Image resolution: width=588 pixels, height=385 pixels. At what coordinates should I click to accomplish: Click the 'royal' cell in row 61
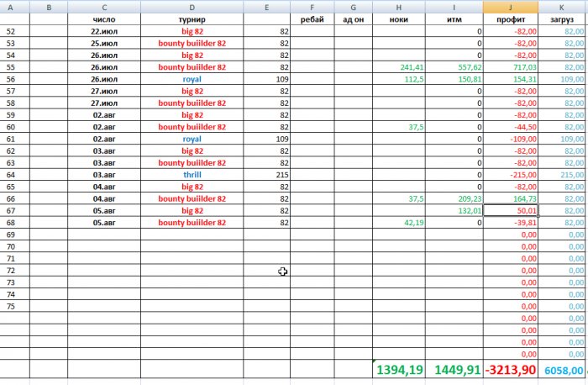pyautogui.click(x=192, y=139)
